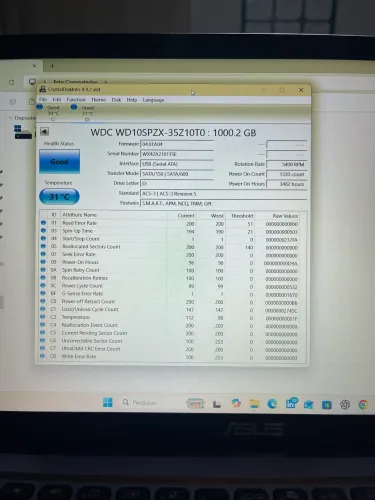Open Copilot from the taskbar
Image resolution: width=375 pixels, height=500 pixels.
coord(236,403)
